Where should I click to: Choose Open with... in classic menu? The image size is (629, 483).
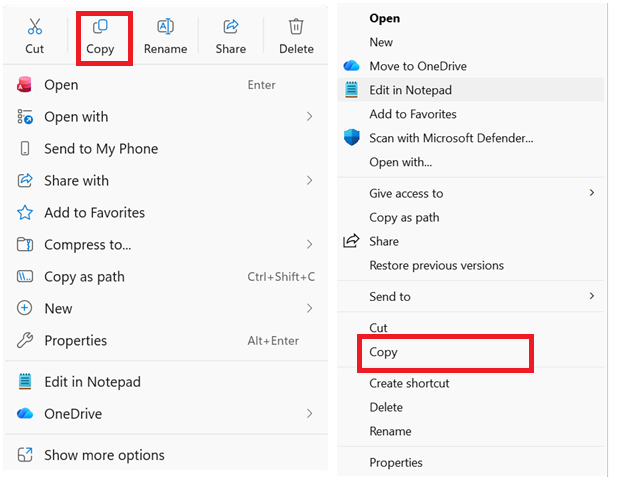471,162
